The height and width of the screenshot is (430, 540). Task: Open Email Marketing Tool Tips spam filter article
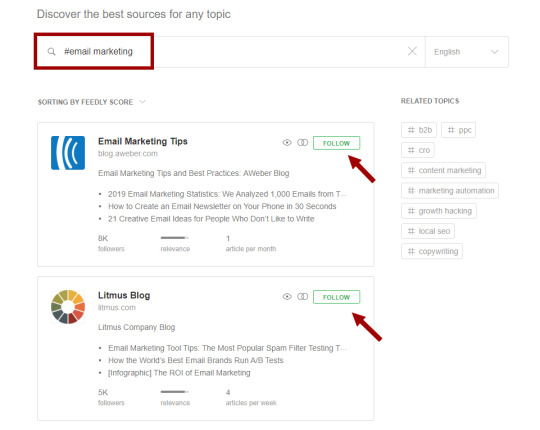click(227, 348)
